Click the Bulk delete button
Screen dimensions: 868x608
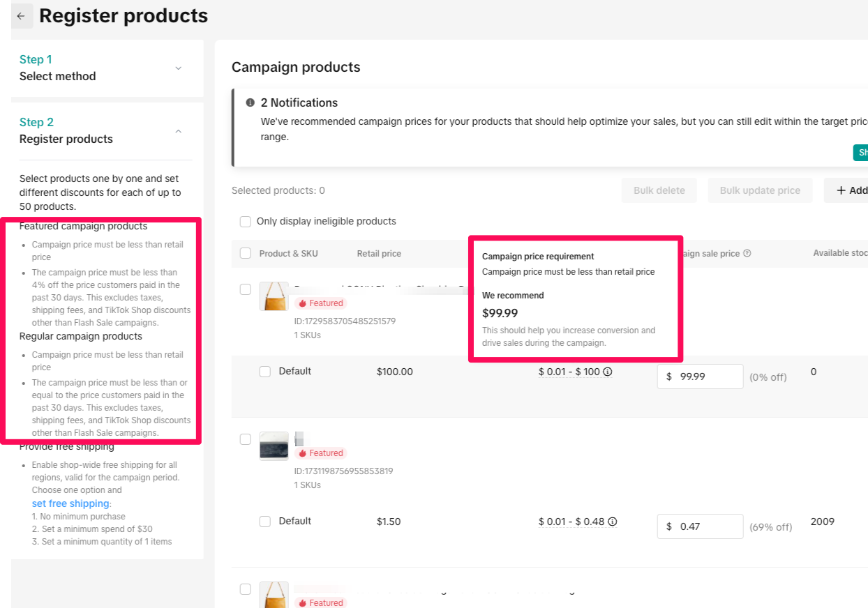659,190
